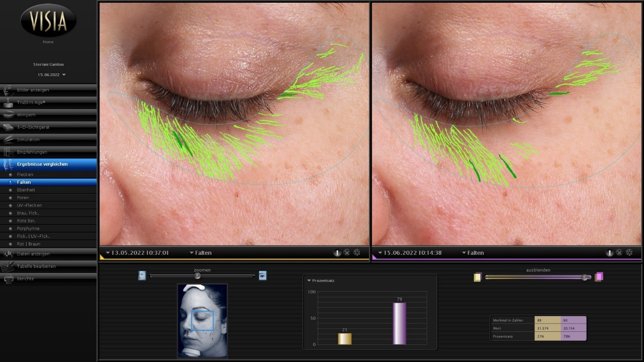This screenshot has width=644, height=362.
Task: Open the 3-D-Sichtgerät viewer icon
Action: [8, 127]
